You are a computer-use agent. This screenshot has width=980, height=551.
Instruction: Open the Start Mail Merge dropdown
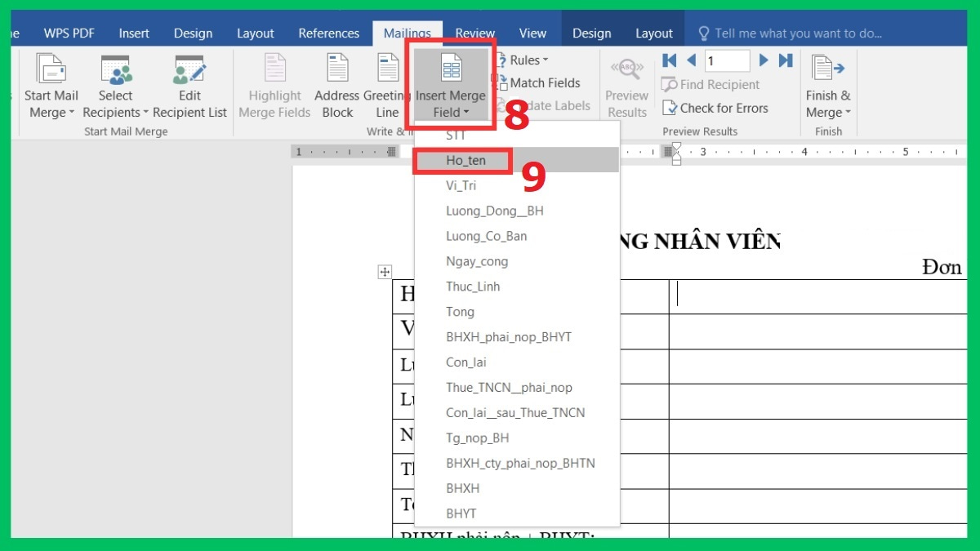[x=51, y=85]
